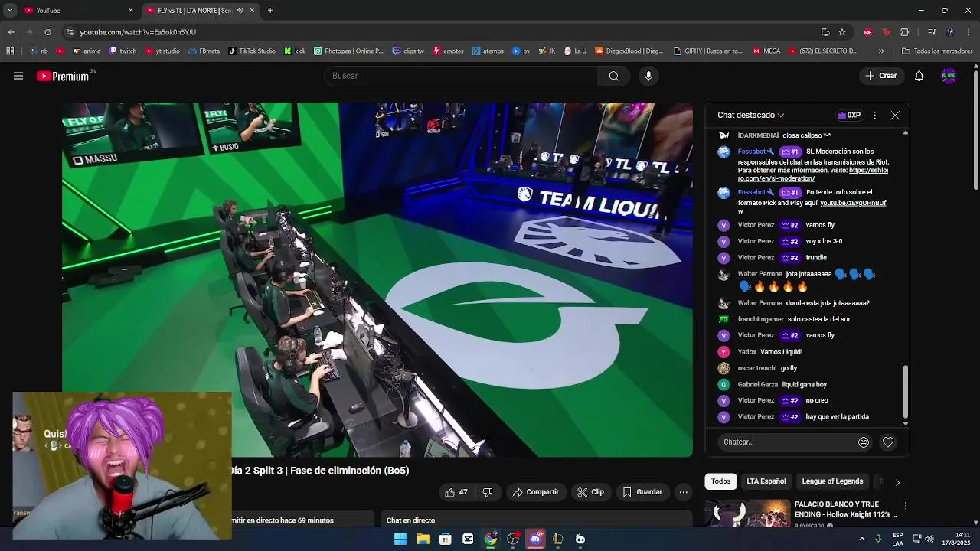Open the emoji picker in chat
The image size is (980, 551).
pos(864,442)
